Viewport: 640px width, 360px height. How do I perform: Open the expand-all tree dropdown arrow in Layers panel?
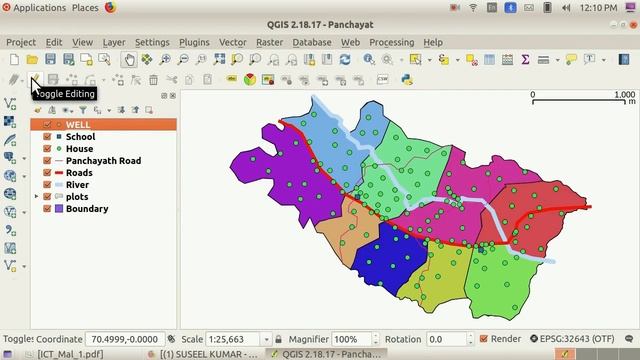[x=109, y=110]
